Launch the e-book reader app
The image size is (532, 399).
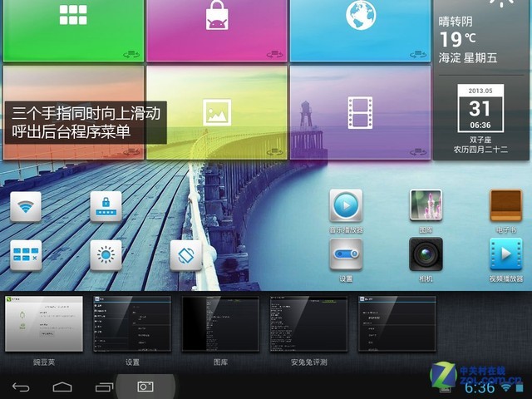pos(505,205)
